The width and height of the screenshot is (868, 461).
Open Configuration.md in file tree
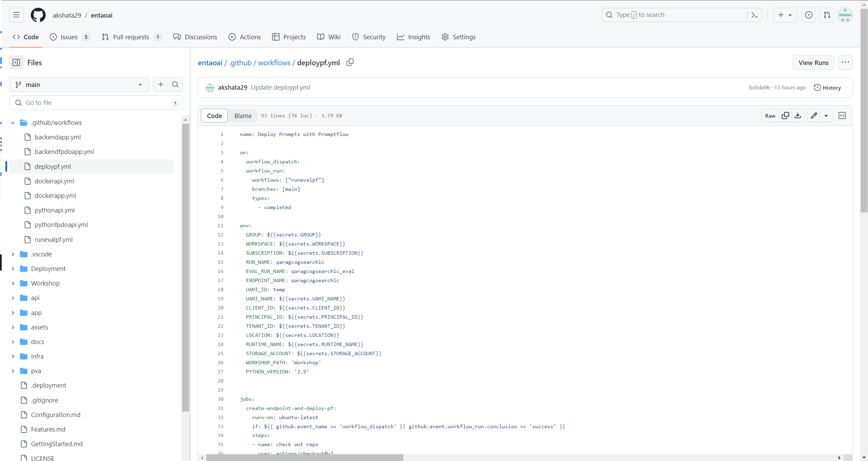coord(55,415)
